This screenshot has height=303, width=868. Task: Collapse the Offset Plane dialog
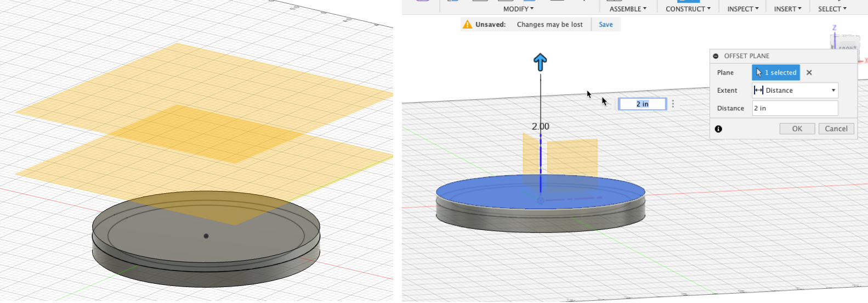[716, 56]
